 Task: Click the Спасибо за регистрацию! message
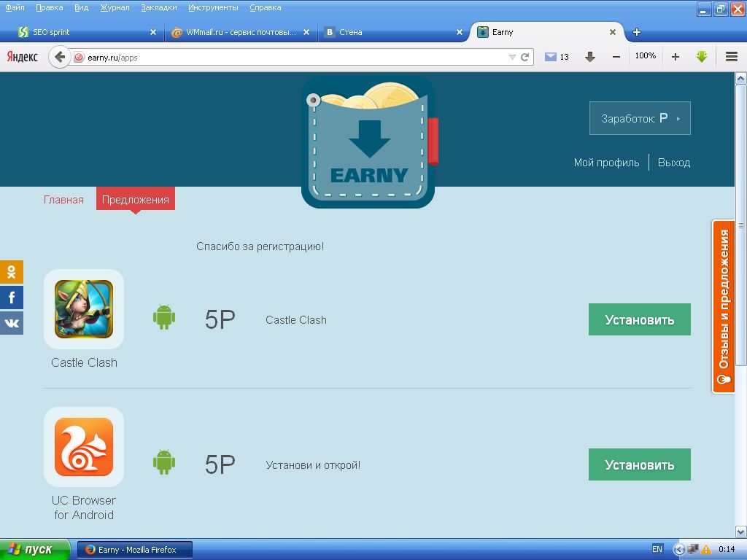(x=260, y=246)
